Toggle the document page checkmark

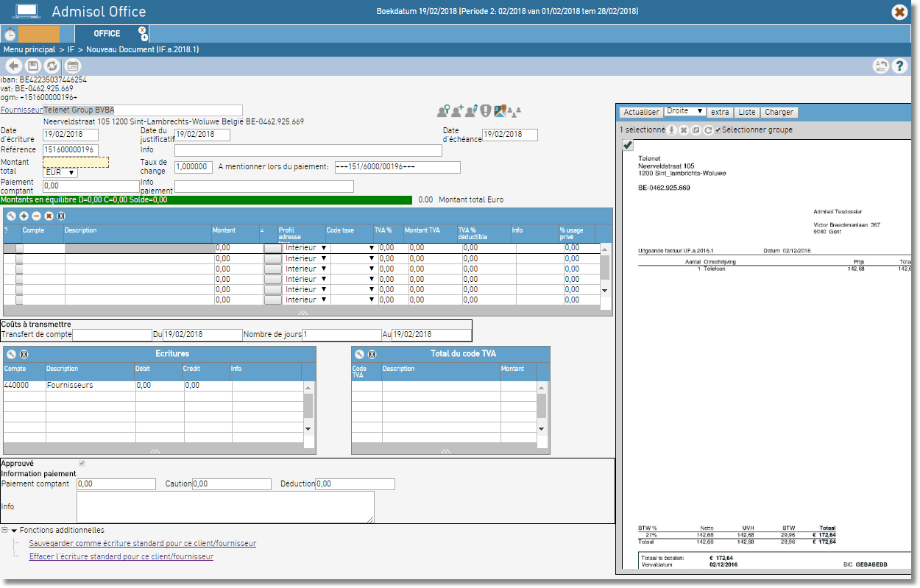click(628, 145)
